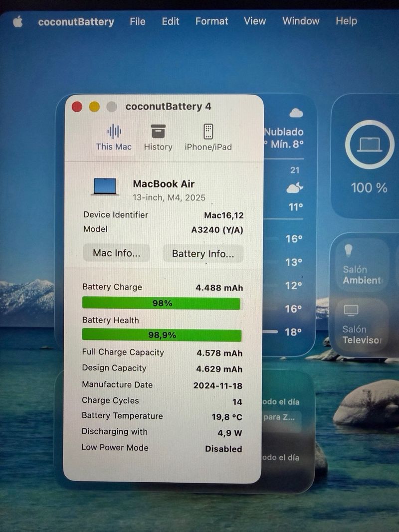
Task: Click the MacBook Air model name
Action: pyautogui.click(x=164, y=184)
